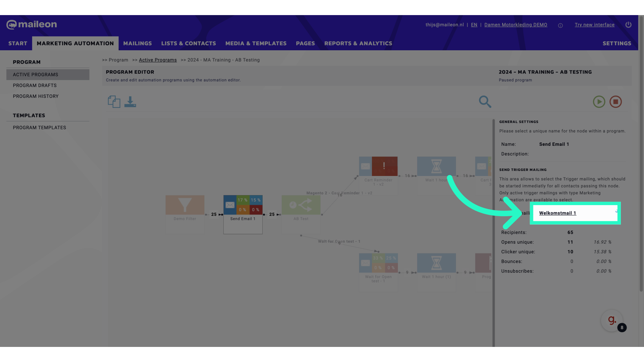Click the Welkomstmail 1 dropdown selector
Viewport: 644px width, 362px height.
[x=575, y=213]
